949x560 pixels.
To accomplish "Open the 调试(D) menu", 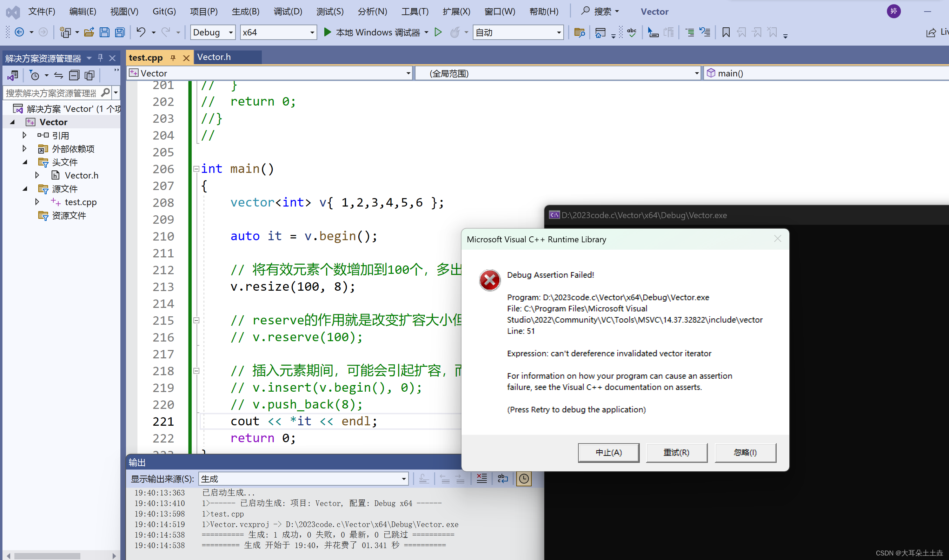I will click(288, 11).
